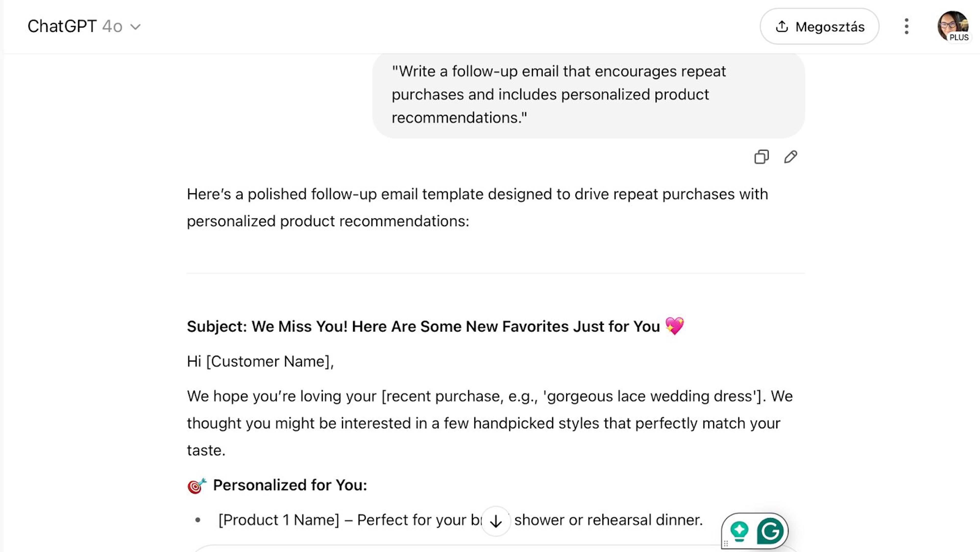Viewport: 980px width, 552px height.
Task: Open the three-dot options menu
Action: tap(906, 27)
